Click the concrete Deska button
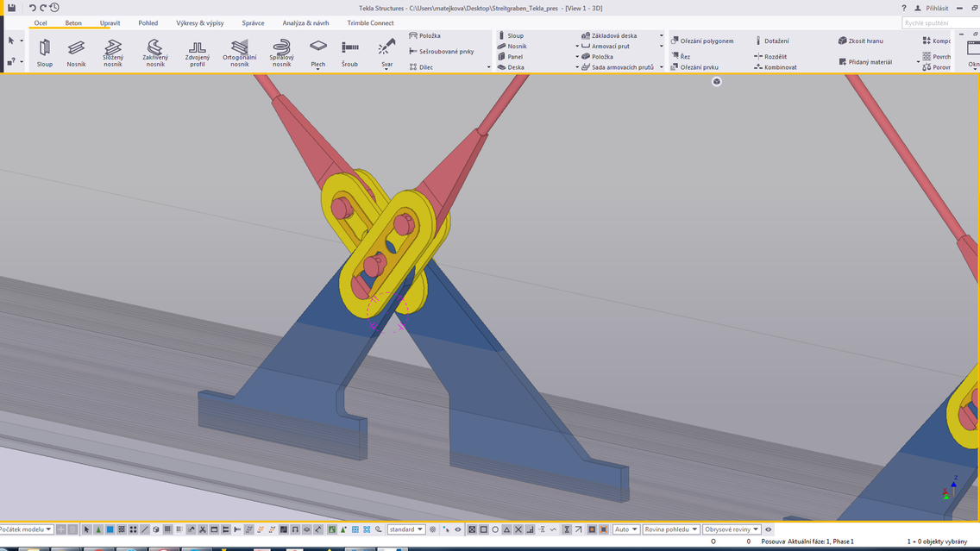 coord(511,67)
